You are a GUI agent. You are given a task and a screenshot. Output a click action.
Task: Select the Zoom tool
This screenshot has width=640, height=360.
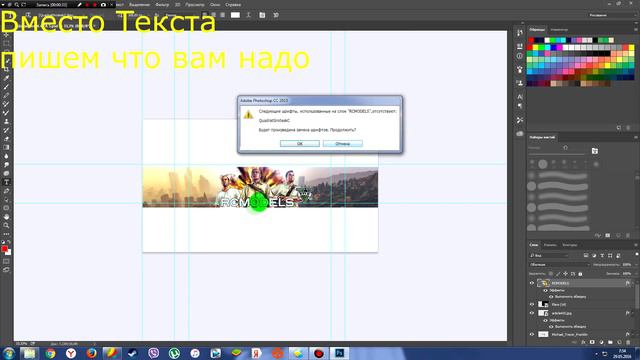pyautogui.click(x=6, y=225)
